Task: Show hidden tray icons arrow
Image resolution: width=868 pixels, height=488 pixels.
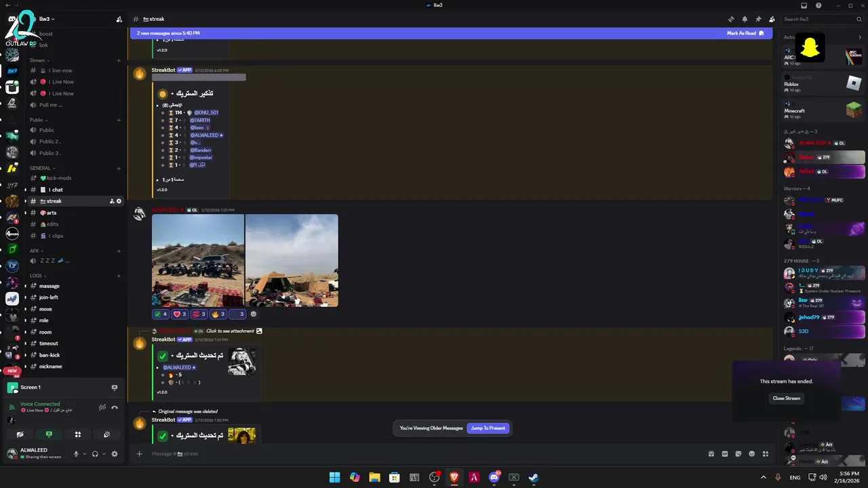Action: 764,477
